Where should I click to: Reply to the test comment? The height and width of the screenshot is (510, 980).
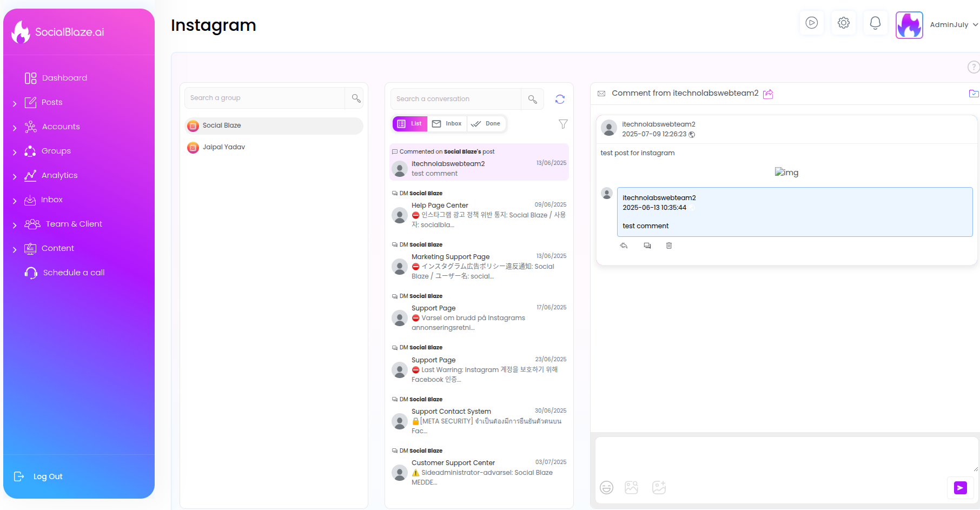(624, 246)
